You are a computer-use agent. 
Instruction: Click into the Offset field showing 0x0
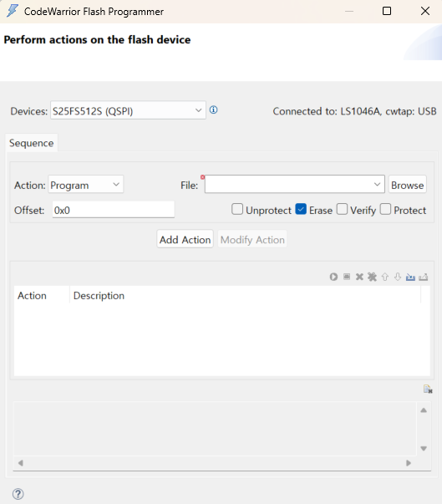tap(114, 210)
